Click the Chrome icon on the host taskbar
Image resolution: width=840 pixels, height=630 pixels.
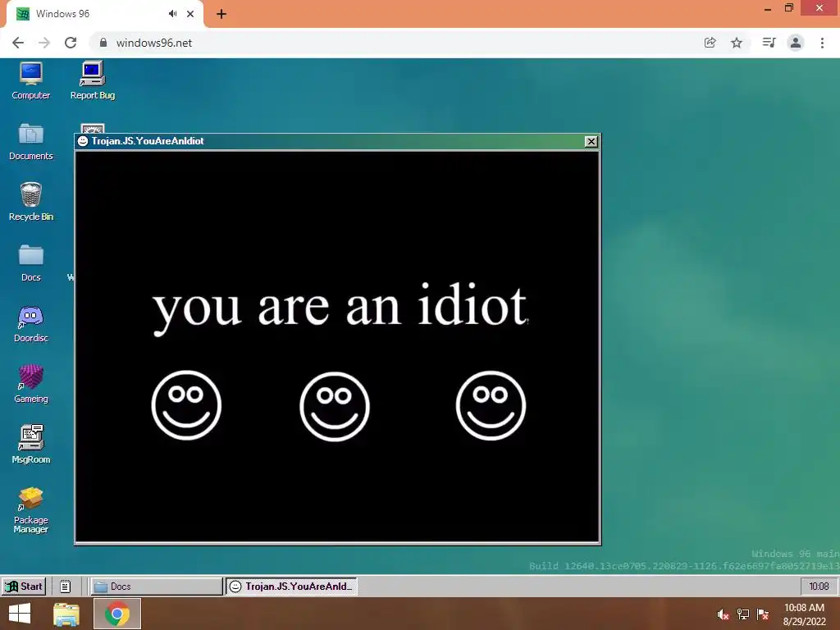point(117,614)
